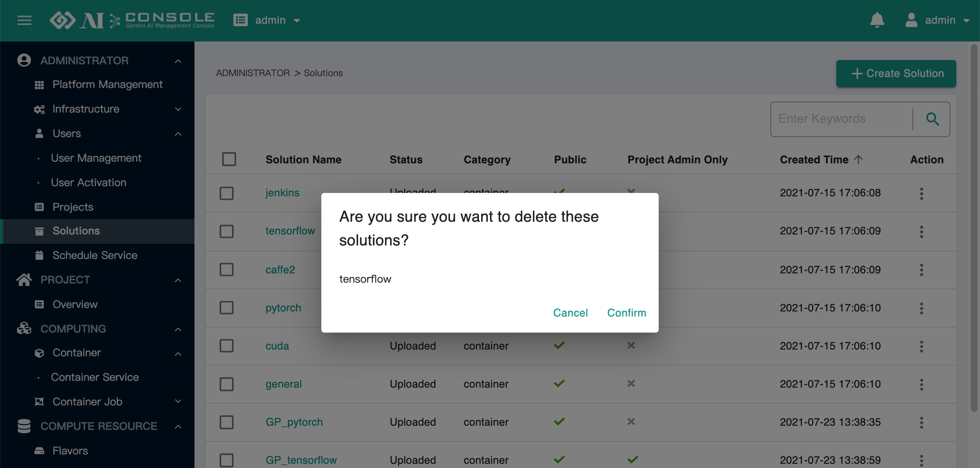
Task: Toggle the select-all header checkbox
Action: pos(229,159)
